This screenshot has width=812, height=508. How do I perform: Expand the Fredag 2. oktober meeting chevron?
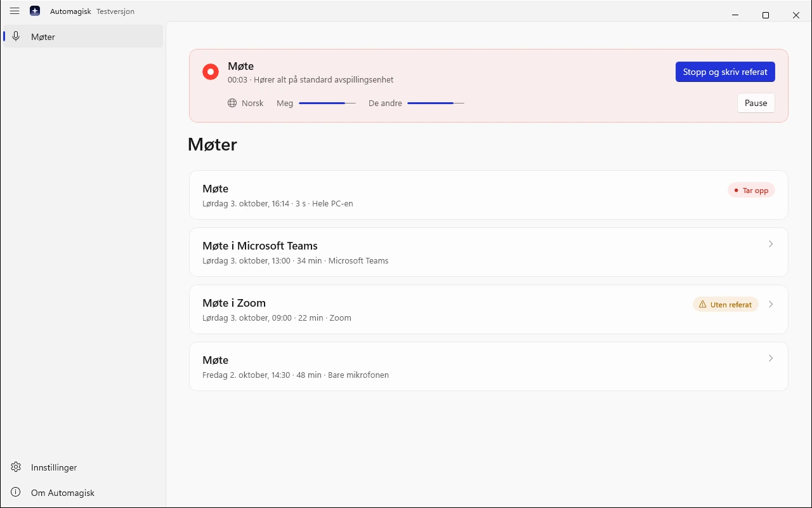coord(771,358)
